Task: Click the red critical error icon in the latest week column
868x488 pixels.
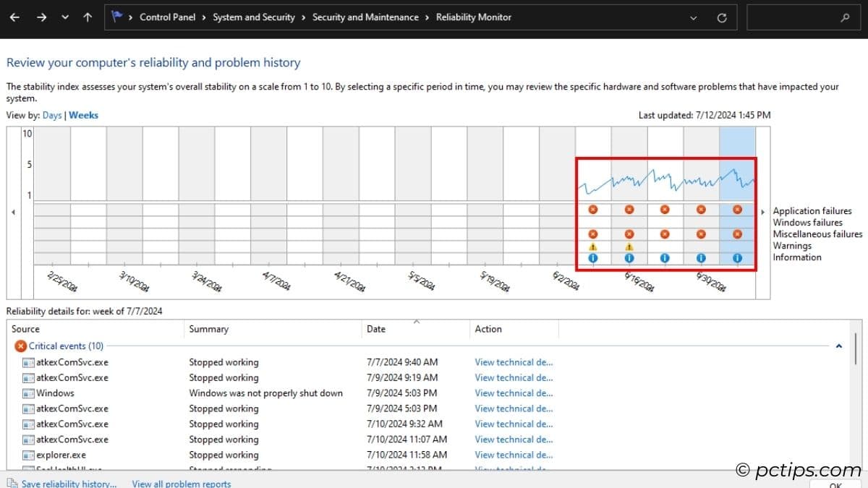Action: click(737, 209)
